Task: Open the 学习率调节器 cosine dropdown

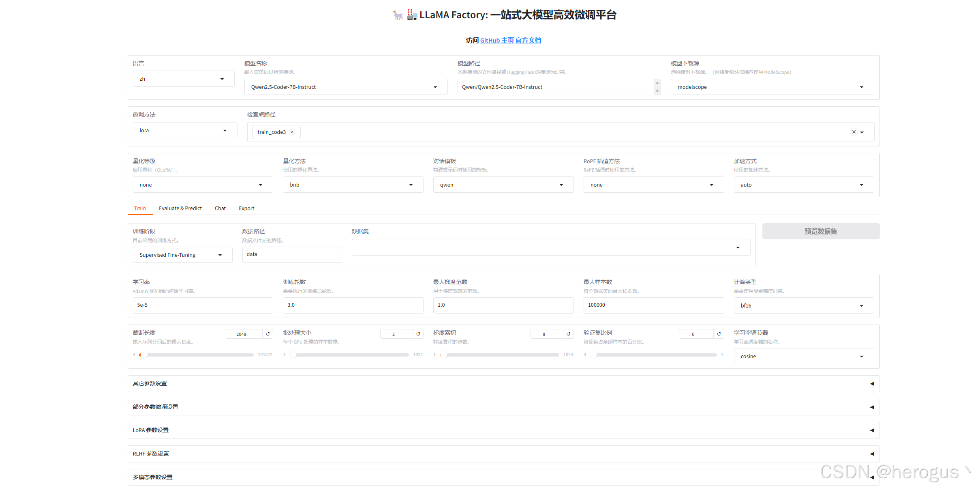Action: pyautogui.click(x=803, y=356)
